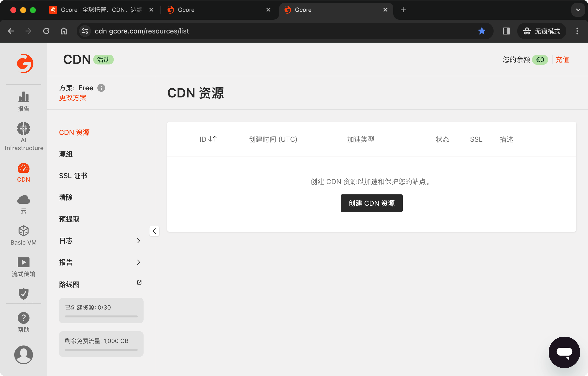The image size is (588, 376).
Task: Click the plan info icon next to Free
Action: (101, 88)
